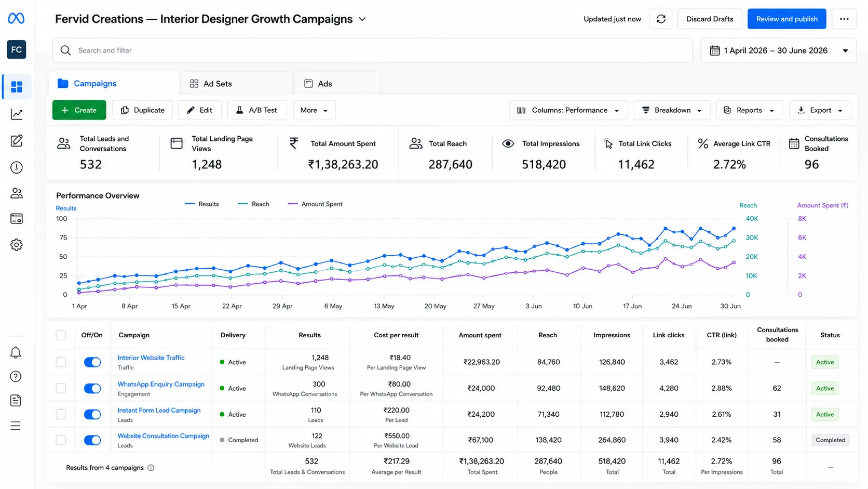Open the Columns: Performance dropdown
The image size is (868, 489).
pos(568,110)
